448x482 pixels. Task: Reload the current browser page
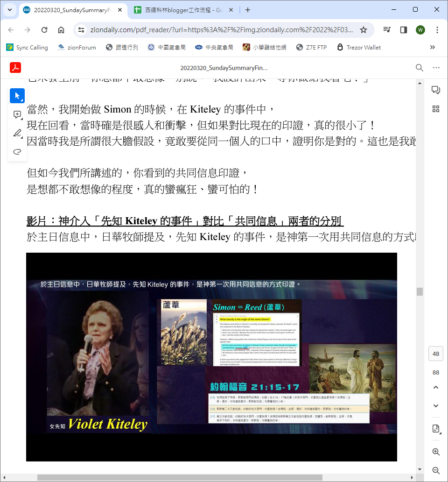[44, 30]
